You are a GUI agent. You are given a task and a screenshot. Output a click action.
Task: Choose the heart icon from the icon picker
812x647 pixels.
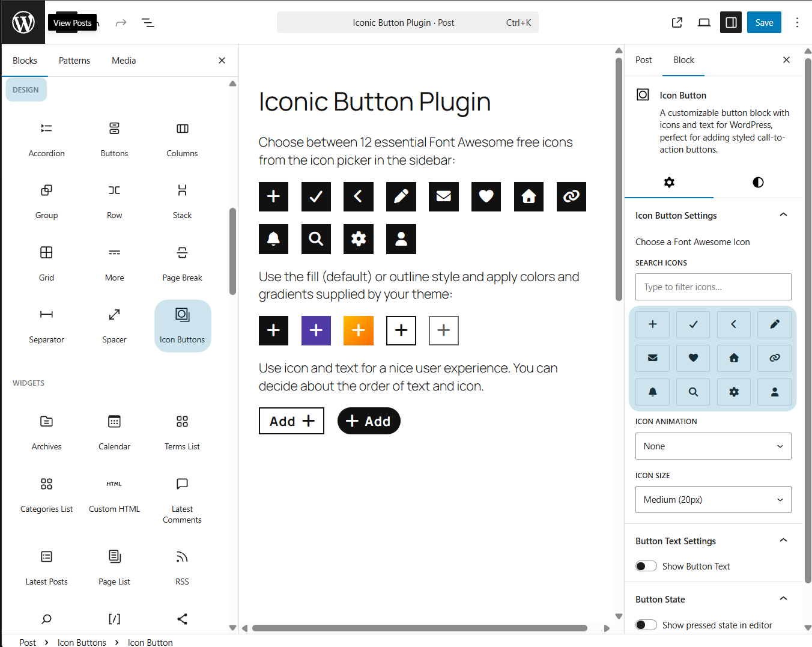pos(693,358)
